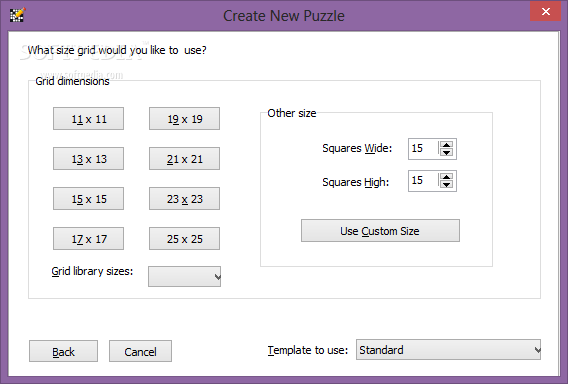Choose the 25 x 25 grid button

tap(184, 239)
